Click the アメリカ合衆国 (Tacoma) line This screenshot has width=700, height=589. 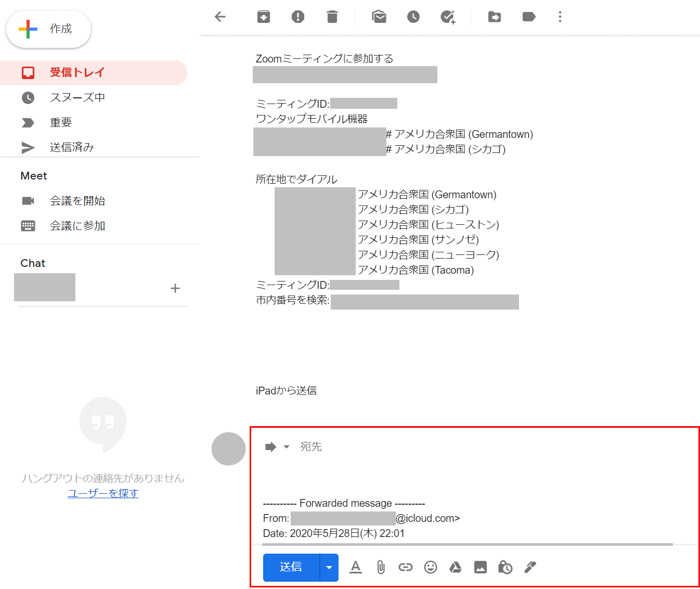(x=416, y=270)
